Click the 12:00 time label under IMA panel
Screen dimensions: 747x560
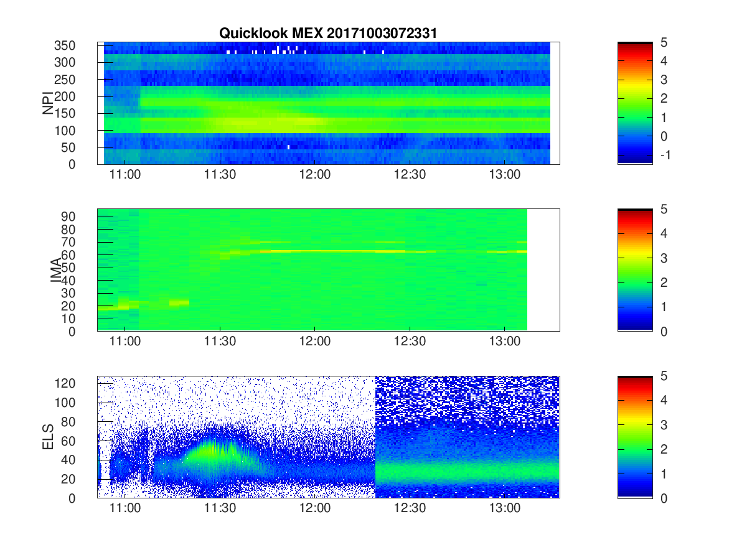(314, 342)
